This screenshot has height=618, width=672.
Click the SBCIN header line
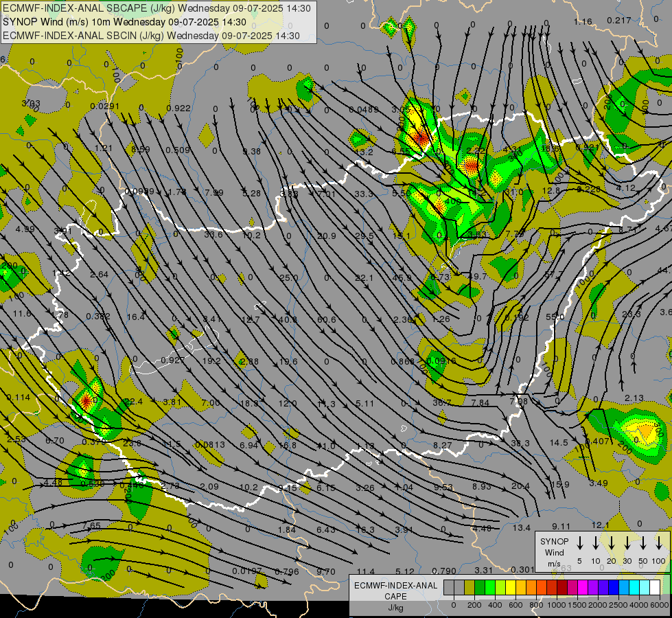[151, 36]
